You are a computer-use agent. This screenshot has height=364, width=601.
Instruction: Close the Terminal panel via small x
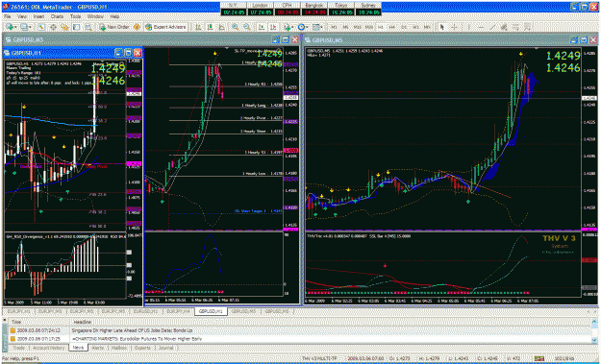coord(4,320)
